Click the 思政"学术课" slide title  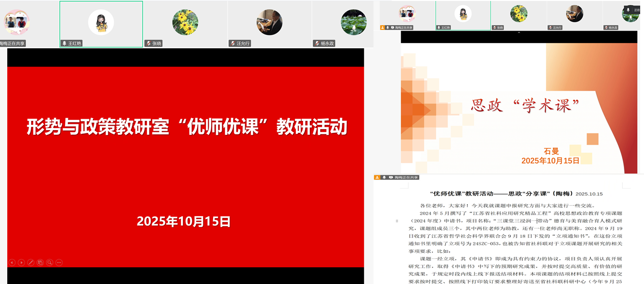point(525,105)
